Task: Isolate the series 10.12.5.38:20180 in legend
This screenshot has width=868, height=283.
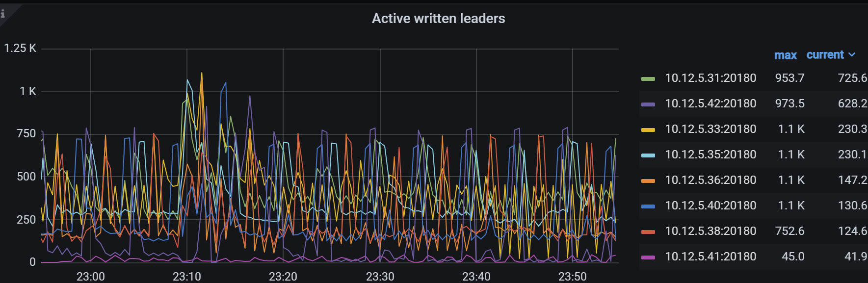Action: [710, 231]
